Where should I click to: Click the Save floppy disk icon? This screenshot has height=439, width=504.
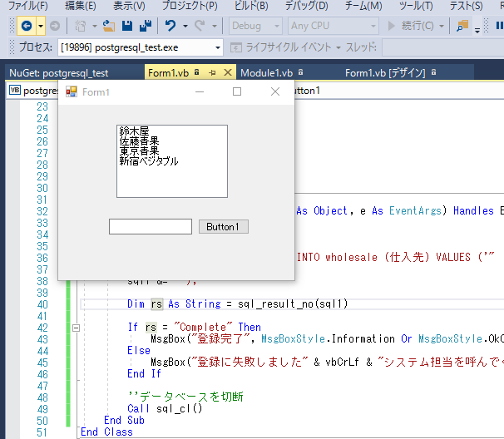tap(128, 26)
